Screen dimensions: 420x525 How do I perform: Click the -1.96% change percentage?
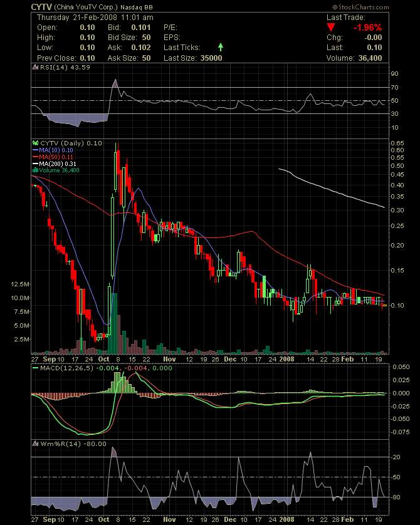tap(368, 28)
